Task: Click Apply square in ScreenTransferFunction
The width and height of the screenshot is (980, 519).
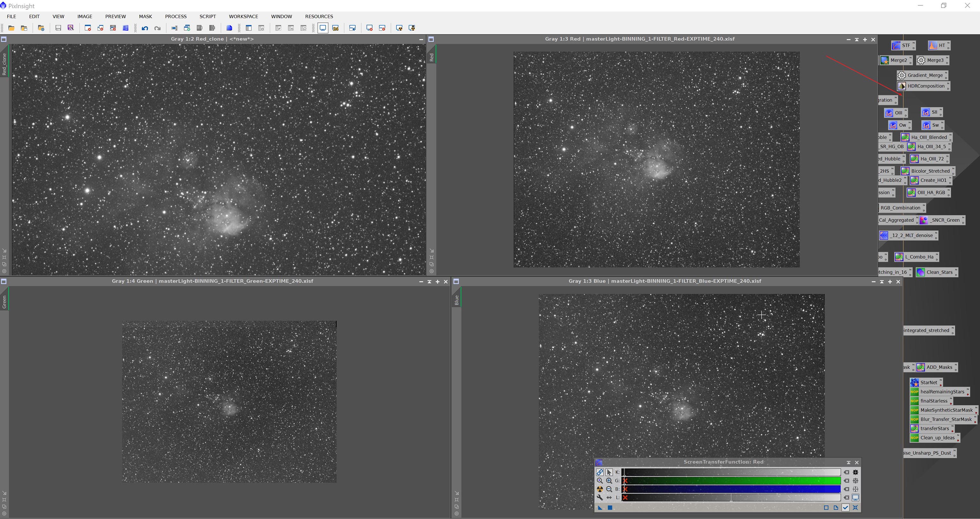Action: tap(610, 508)
